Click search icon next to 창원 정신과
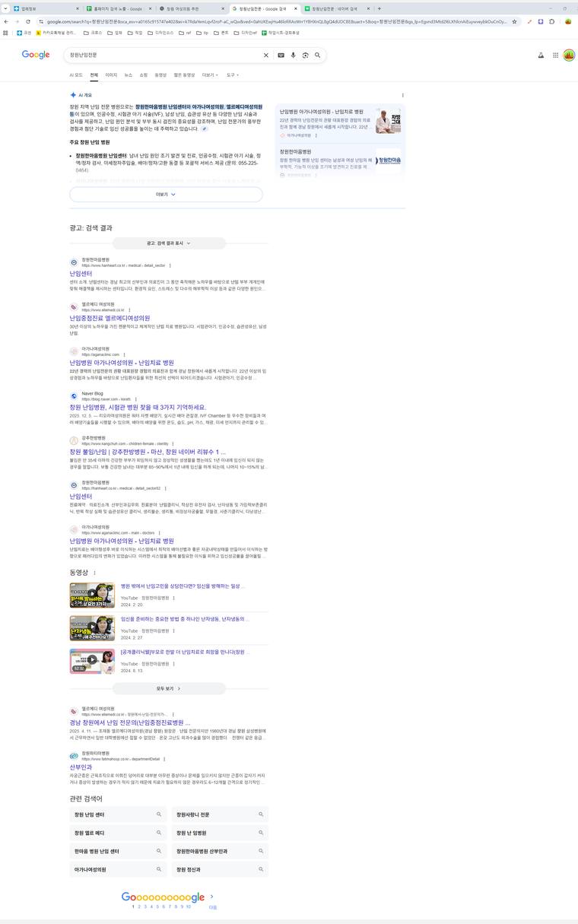 pyautogui.click(x=261, y=869)
